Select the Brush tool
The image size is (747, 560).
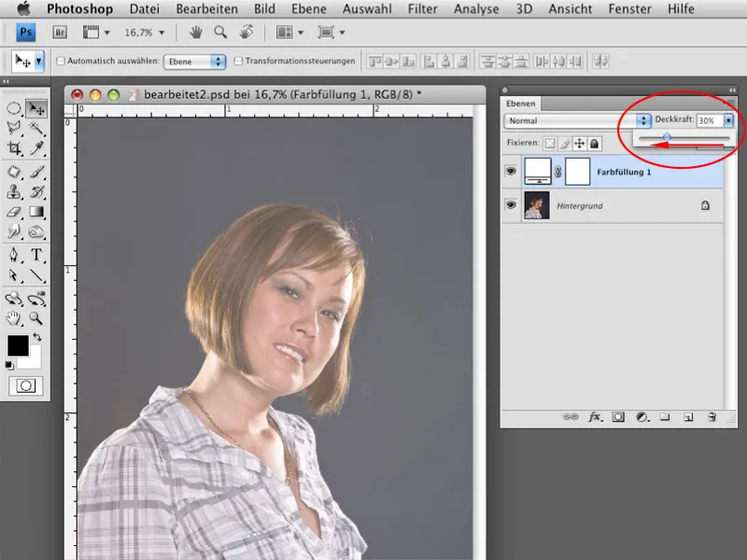[36, 172]
